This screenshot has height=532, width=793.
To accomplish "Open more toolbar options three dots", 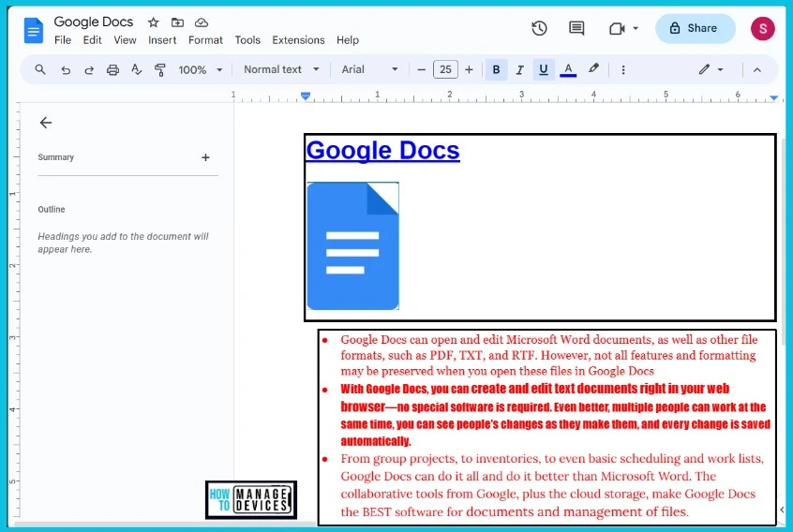I will (x=623, y=69).
